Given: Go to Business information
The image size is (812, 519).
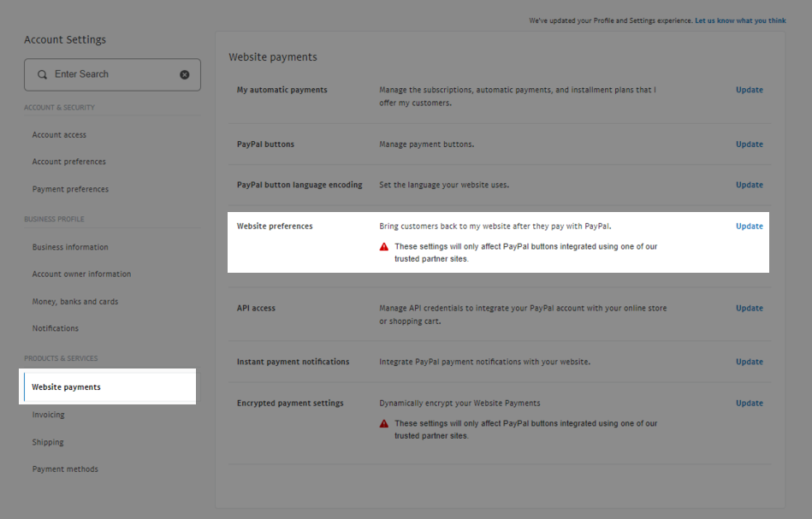Looking at the screenshot, I should point(70,247).
